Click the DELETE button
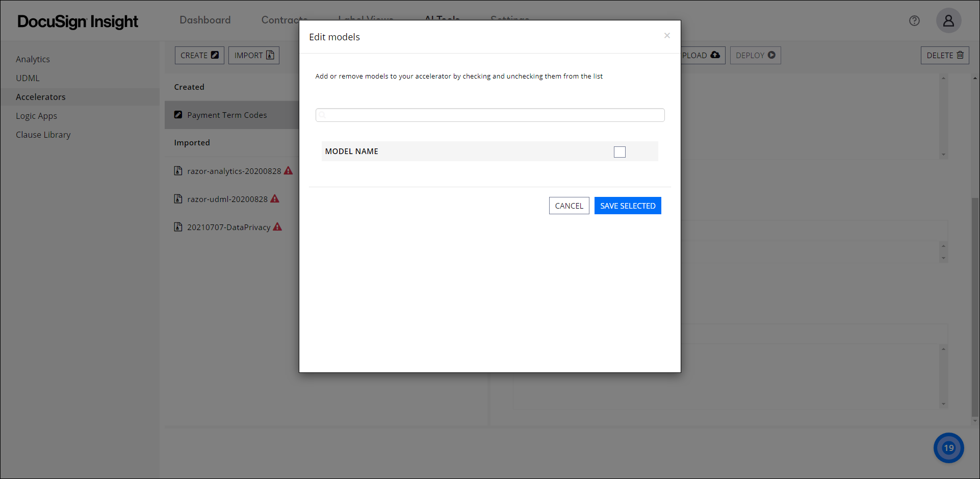 tap(945, 55)
